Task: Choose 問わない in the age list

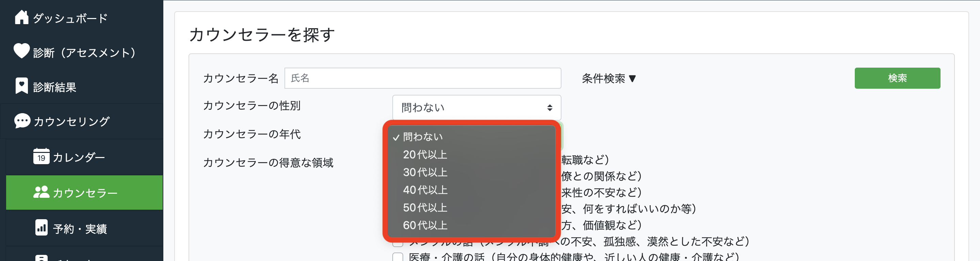Action: [x=472, y=137]
